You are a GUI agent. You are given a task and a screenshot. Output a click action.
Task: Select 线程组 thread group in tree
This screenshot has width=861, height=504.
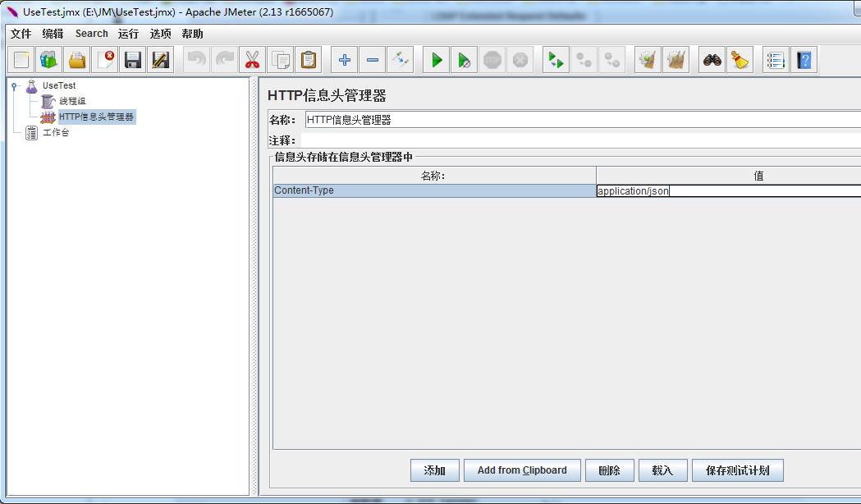click(x=72, y=101)
